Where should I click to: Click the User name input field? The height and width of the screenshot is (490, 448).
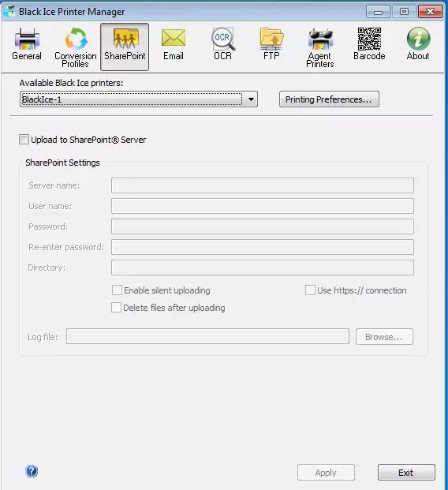click(263, 206)
